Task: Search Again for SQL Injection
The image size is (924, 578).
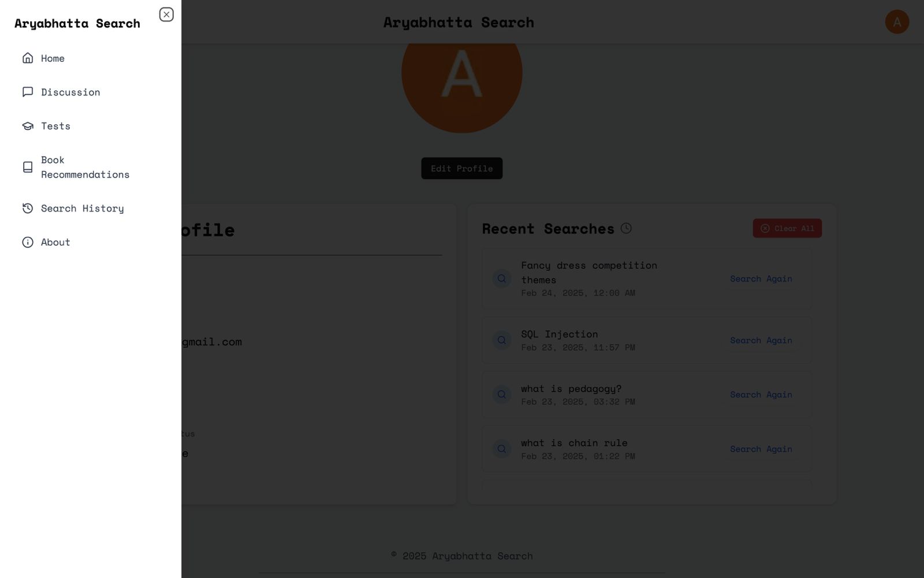Action: [x=761, y=340]
